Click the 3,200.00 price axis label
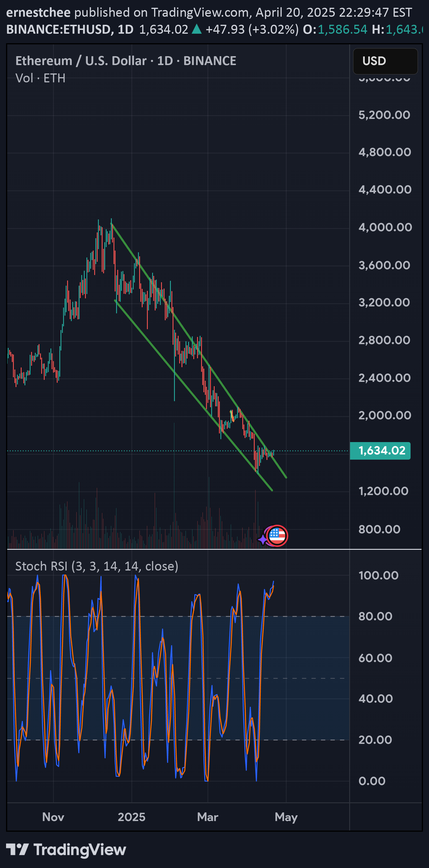 pos(384,302)
